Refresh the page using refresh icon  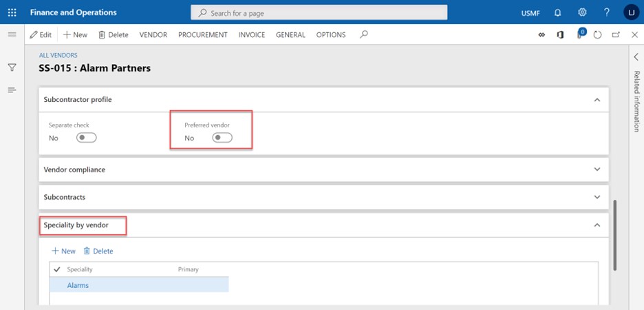click(x=597, y=34)
